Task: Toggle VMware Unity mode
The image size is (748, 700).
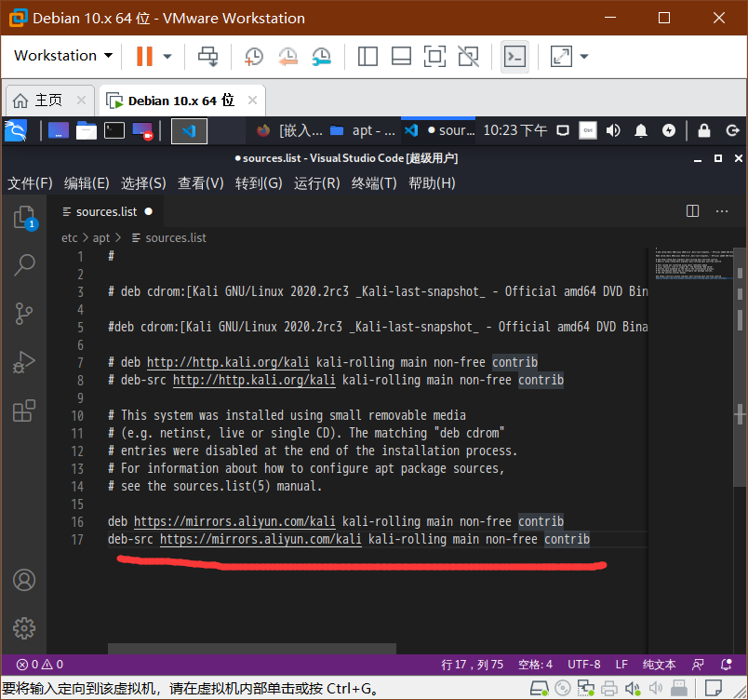Action: coord(469,56)
